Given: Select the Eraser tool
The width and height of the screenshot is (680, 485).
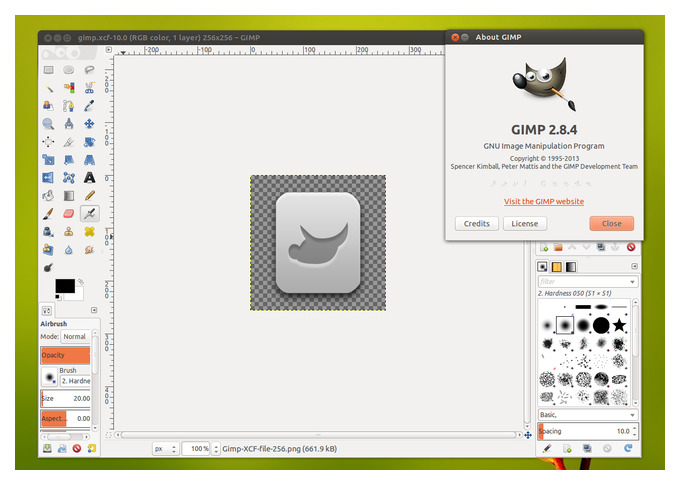Looking at the screenshot, I should click(x=69, y=213).
